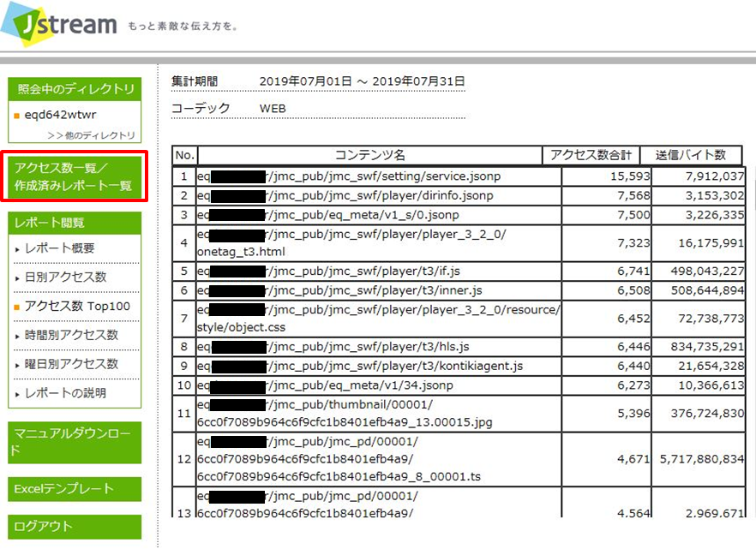Click the 送信バイト数 column header
The width and height of the screenshot is (756, 549).
point(691,155)
